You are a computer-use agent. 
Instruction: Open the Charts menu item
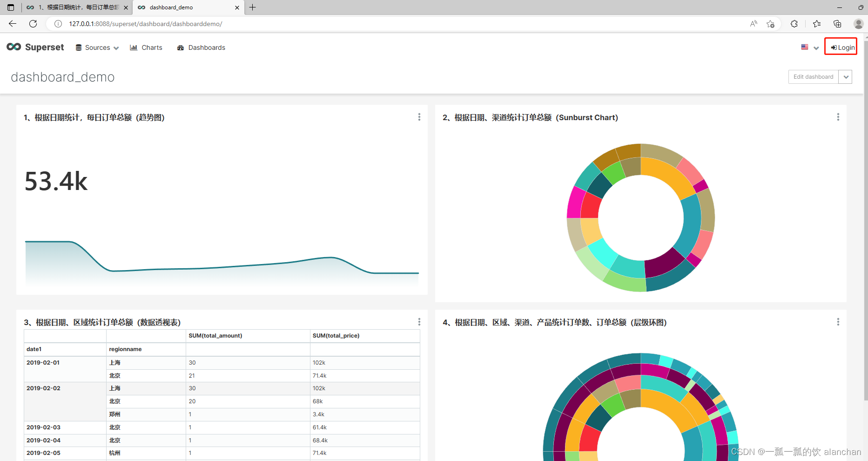pyautogui.click(x=146, y=47)
